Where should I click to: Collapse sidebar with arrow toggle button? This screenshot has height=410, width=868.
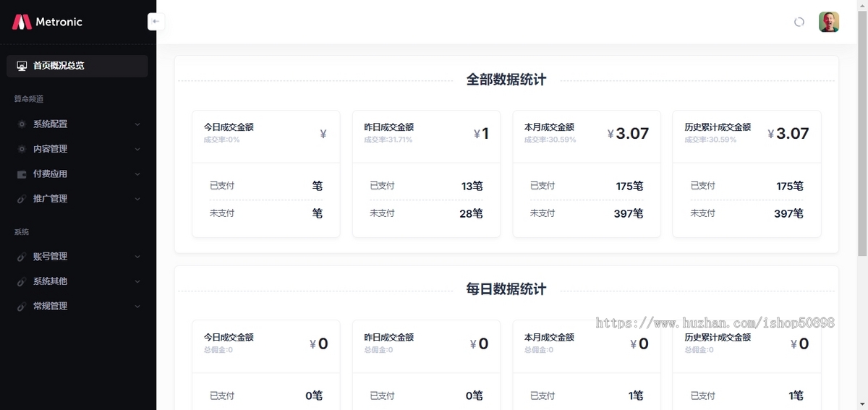[156, 22]
